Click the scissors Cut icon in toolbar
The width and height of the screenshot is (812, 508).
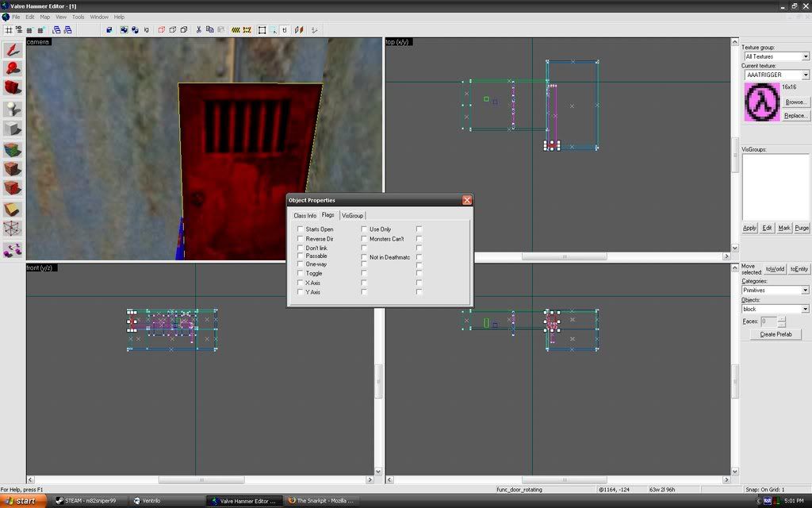pos(198,30)
